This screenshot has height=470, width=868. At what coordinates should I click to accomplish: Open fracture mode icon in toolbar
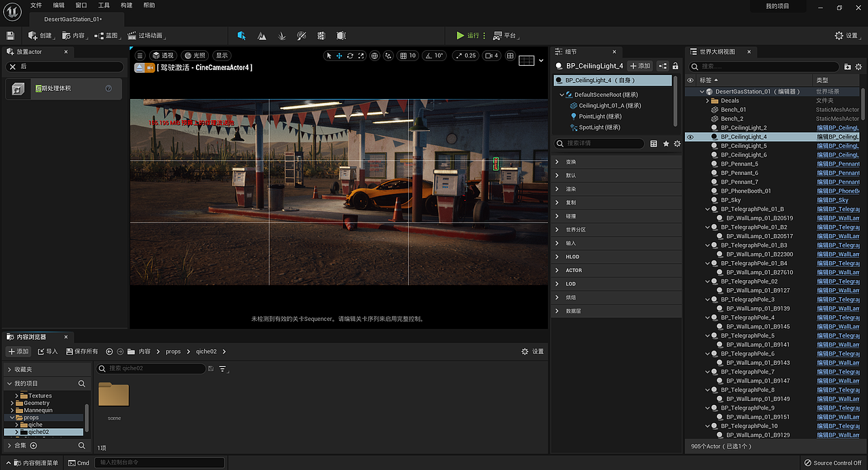click(x=321, y=35)
